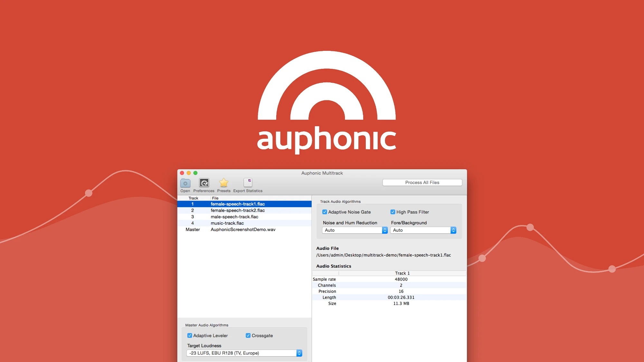Click the green zoom window button
This screenshot has width=644, height=362.
(195, 173)
